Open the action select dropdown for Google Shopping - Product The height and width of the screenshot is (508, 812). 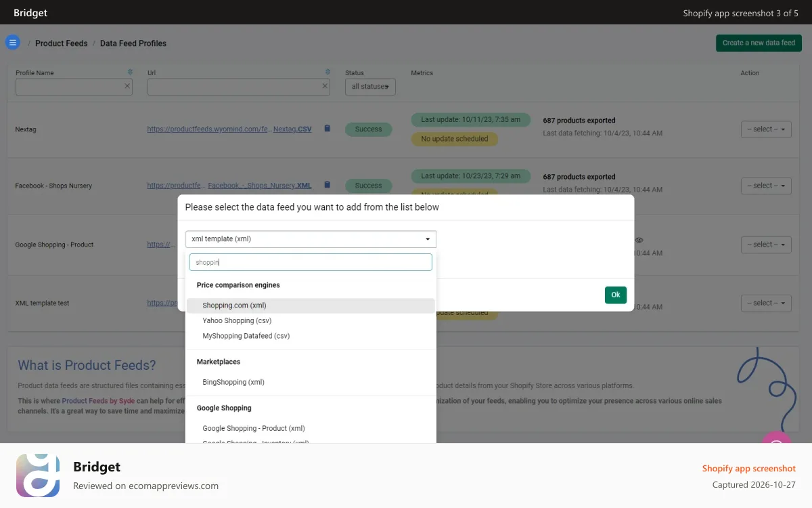tap(766, 245)
